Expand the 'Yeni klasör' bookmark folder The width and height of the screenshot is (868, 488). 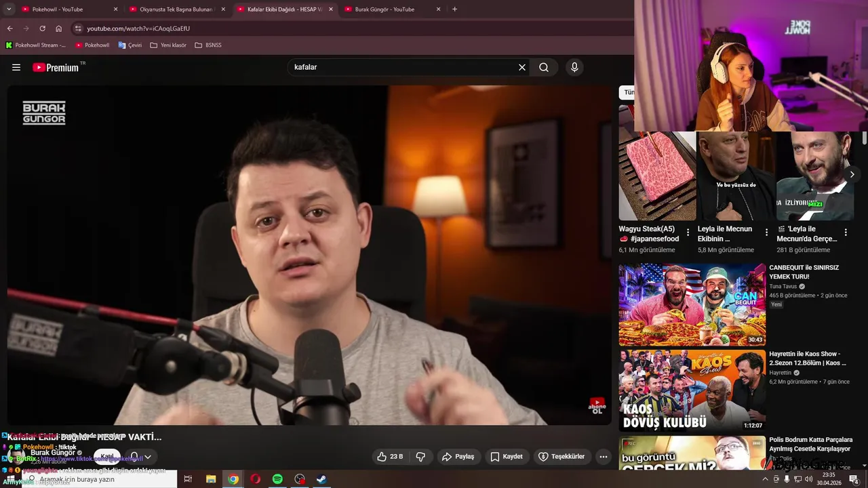(168, 45)
